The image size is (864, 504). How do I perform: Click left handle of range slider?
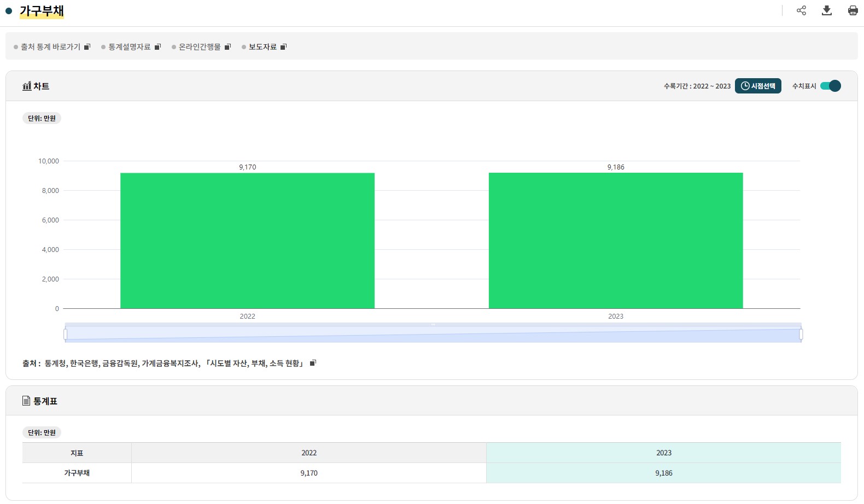tap(66, 334)
